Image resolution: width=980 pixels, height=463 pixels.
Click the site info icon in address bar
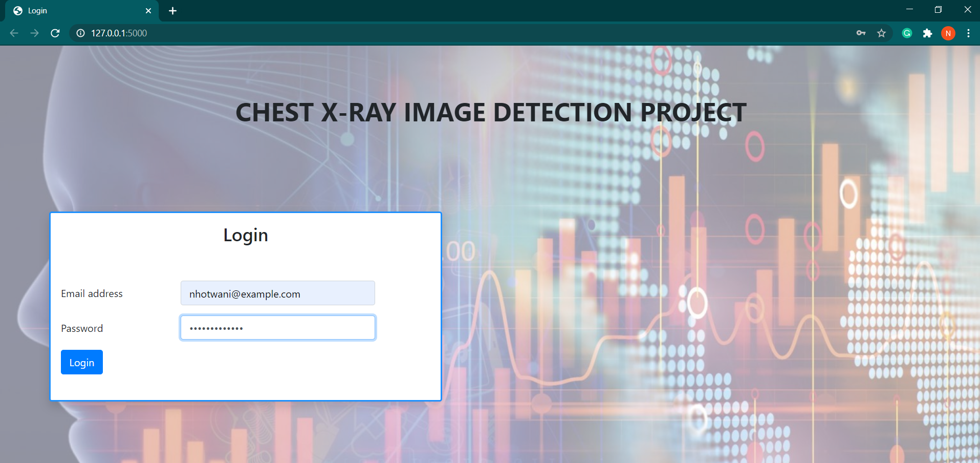[x=80, y=33]
